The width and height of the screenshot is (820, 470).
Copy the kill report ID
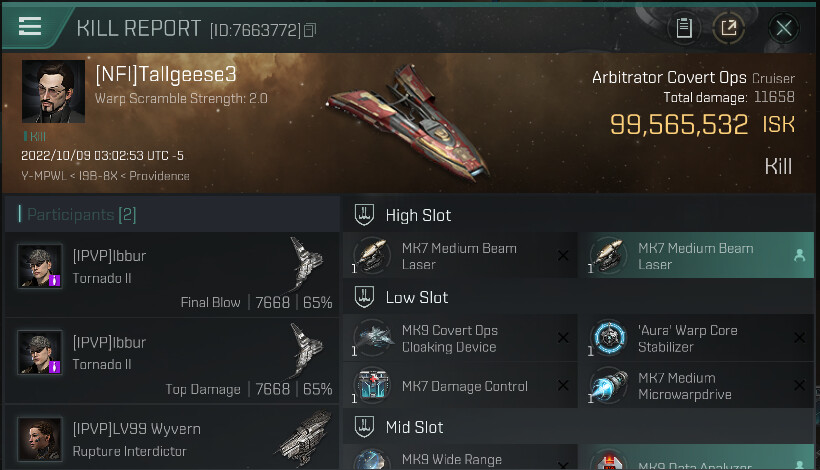point(310,30)
